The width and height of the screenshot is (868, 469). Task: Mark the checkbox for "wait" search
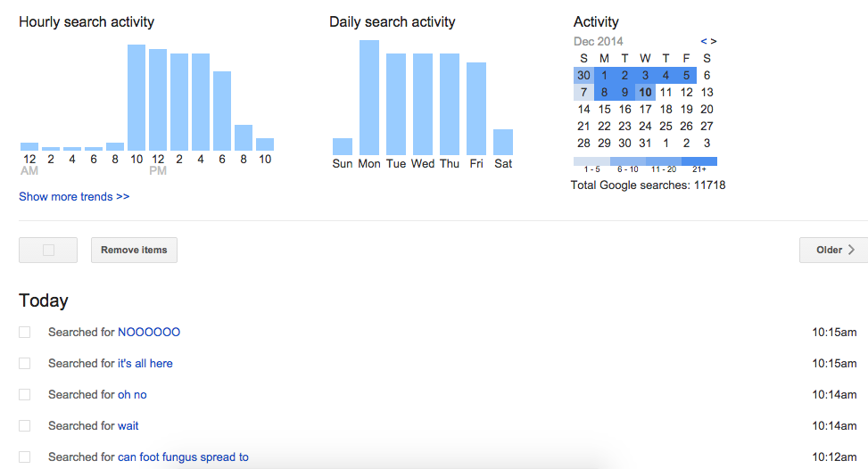(x=24, y=426)
